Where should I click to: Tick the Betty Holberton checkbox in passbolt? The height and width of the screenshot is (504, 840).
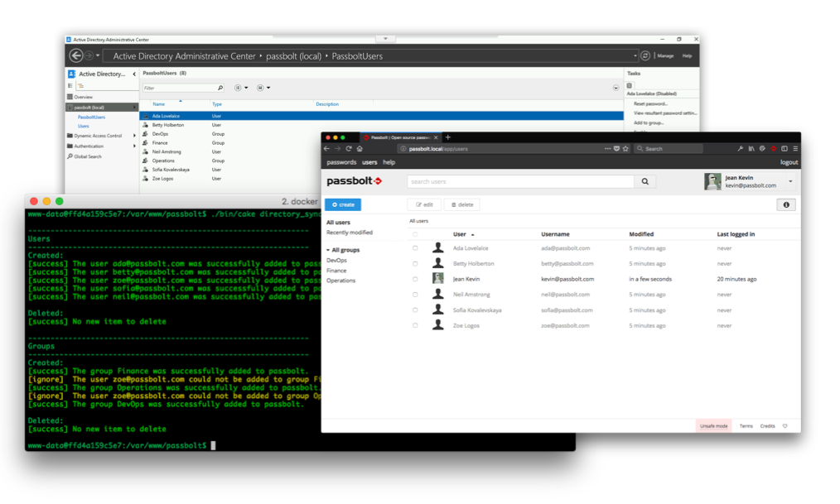pos(415,264)
